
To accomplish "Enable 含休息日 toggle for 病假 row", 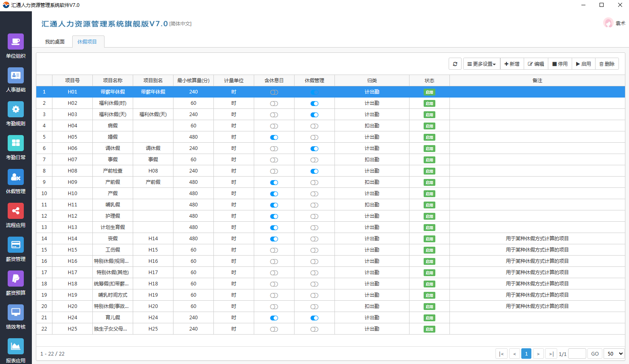I will (274, 126).
